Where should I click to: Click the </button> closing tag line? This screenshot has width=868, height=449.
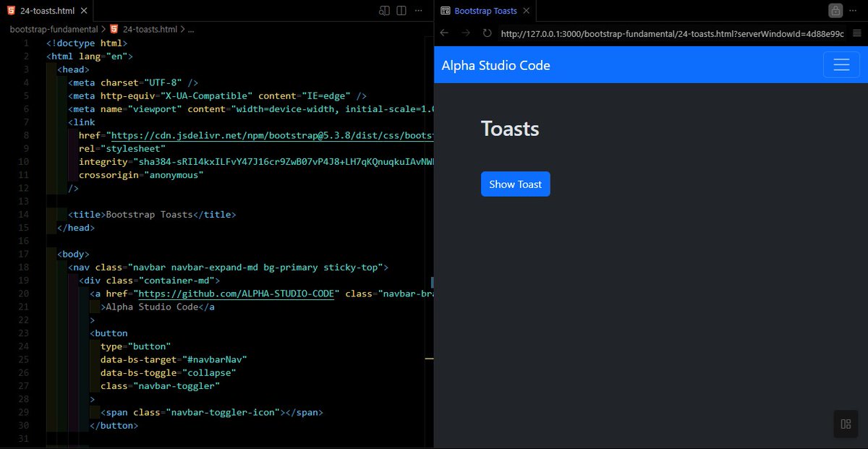point(114,425)
